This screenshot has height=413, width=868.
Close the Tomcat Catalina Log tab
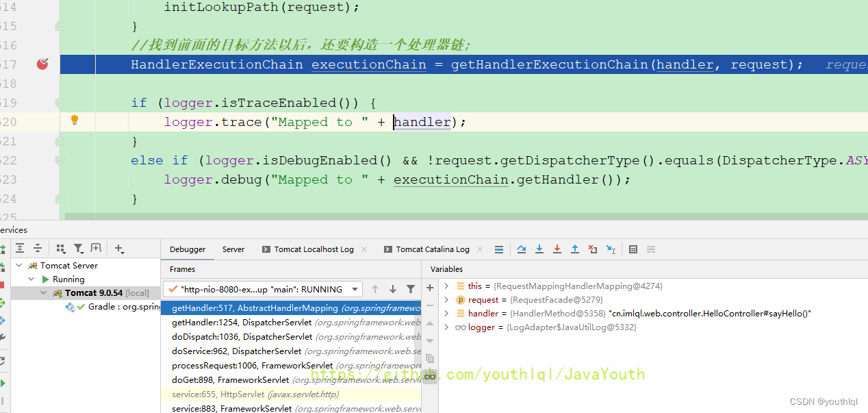click(x=480, y=249)
